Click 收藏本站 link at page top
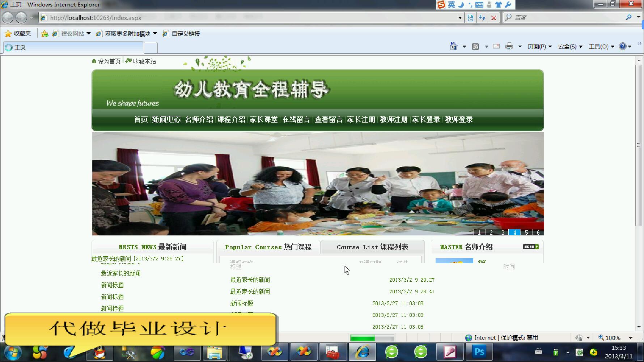The image size is (644, 362). pos(144,61)
